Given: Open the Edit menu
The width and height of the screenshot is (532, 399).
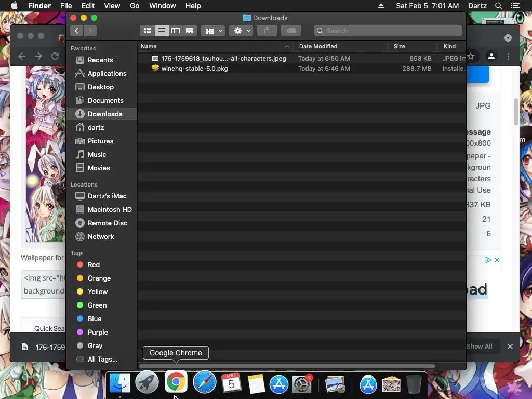Looking at the screenshot, I should [88, 6].
